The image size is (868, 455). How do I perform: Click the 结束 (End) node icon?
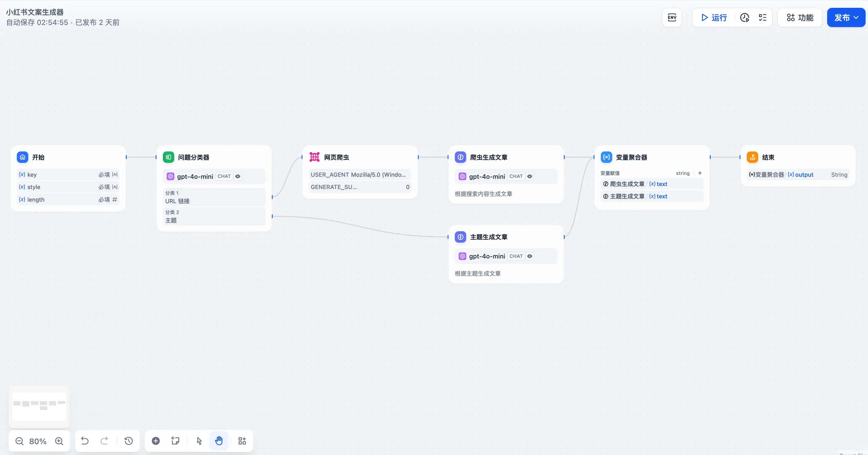coord(753,157)
